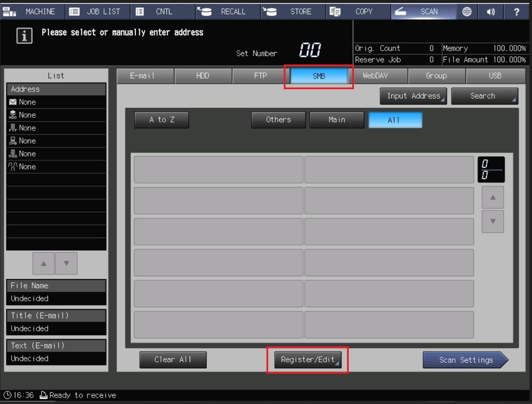Open the Input Address popup
The height and width of the screenshot is (404, 532).
(x=413, y=96)
